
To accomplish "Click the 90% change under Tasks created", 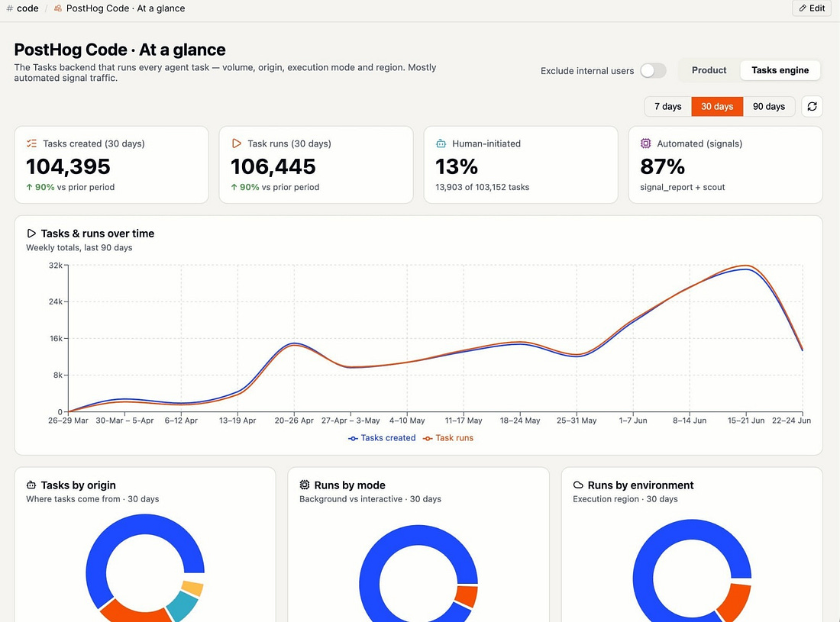I will pyautogui.click(x=40, y=187).
